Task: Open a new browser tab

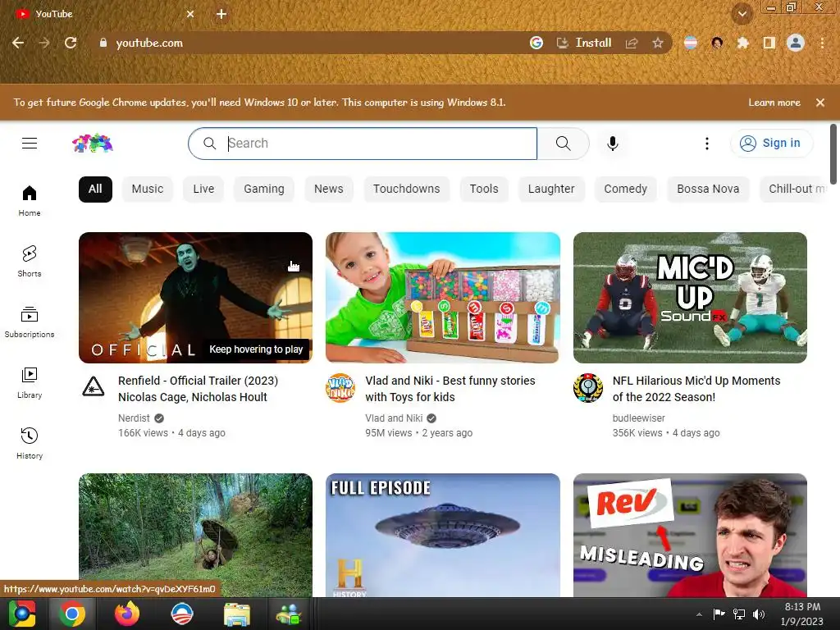Action: click(x=221, y=14)
